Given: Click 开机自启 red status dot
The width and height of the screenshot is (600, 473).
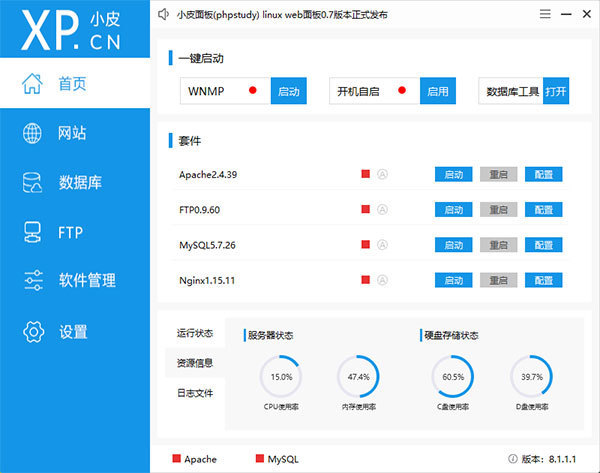Looking at the screenshot, I should [402, 90].
